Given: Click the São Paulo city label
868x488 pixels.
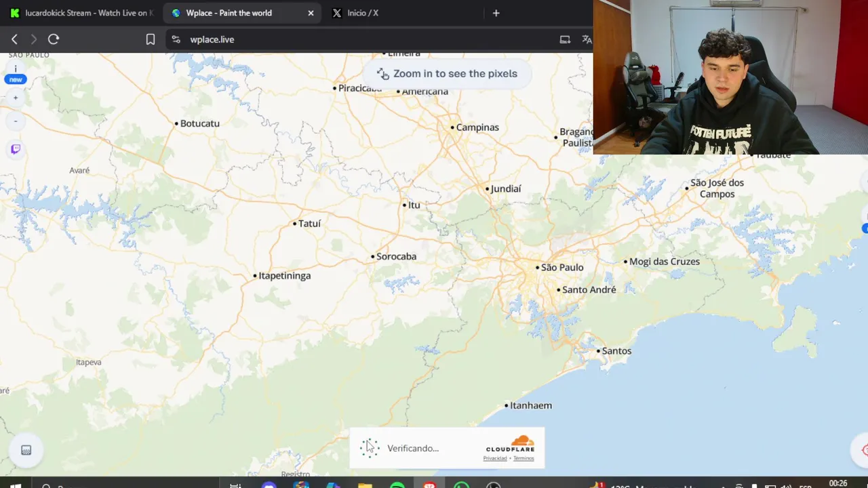Looking at the screenshot, I should (562, 268).
